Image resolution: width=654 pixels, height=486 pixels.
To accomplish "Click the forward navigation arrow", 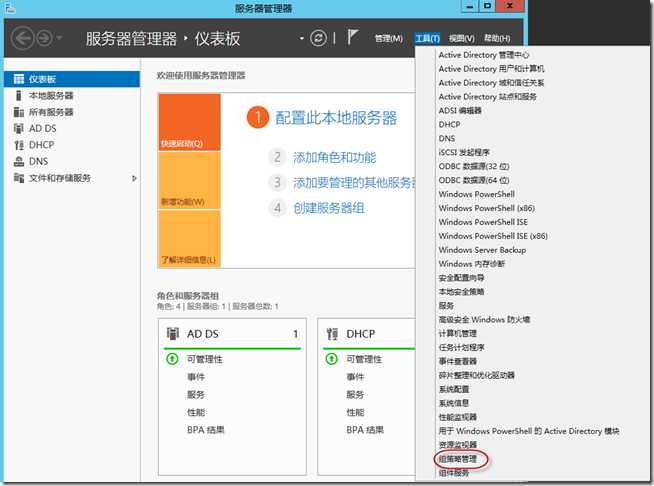I will 44,38.
